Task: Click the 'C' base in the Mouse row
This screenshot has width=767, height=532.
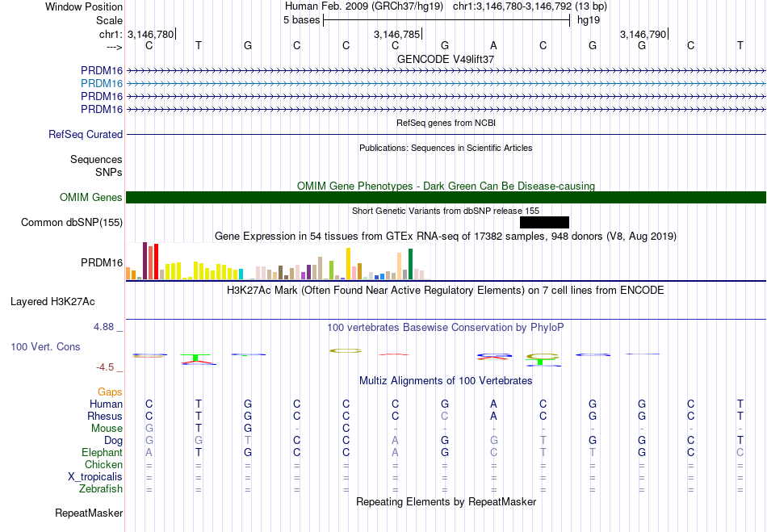Action: [x=346, y=429]
